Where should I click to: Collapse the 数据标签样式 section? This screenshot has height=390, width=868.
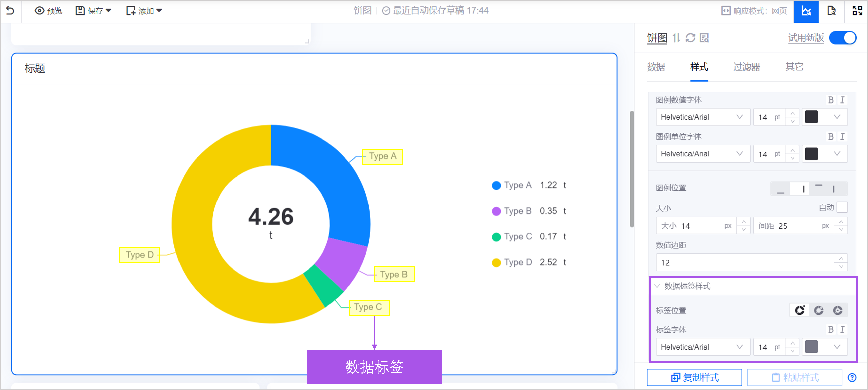657,286
